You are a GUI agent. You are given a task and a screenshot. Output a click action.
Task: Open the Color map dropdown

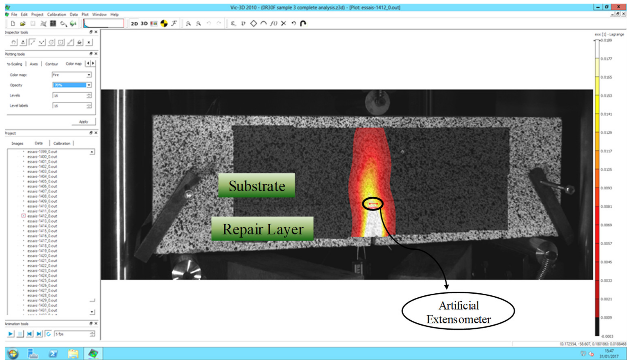pyautogui.click(x=89, y=75)
